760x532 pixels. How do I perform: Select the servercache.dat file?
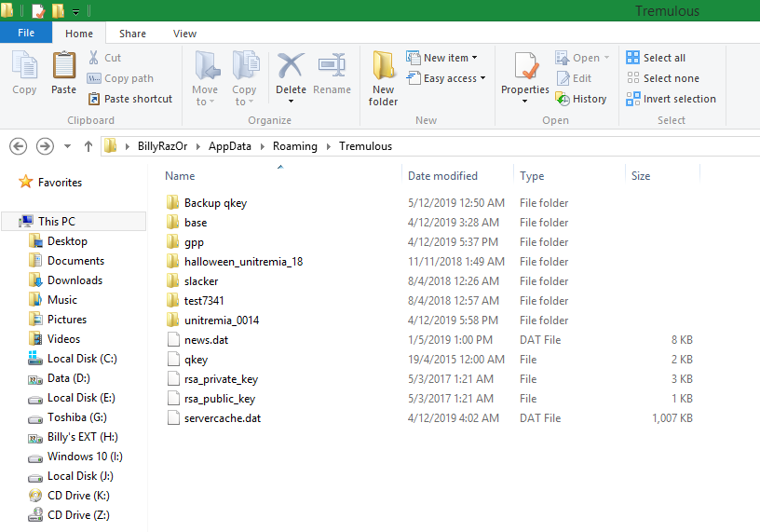222,418
